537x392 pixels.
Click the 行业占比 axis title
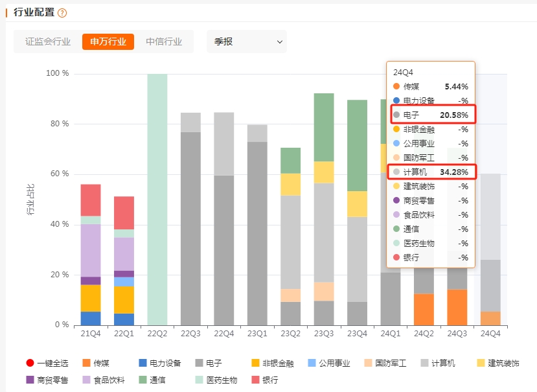click(30, 200)
